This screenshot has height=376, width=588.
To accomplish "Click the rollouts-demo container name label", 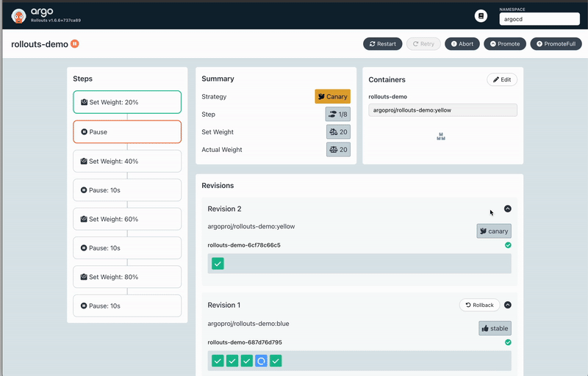I will tap(387, 97).
